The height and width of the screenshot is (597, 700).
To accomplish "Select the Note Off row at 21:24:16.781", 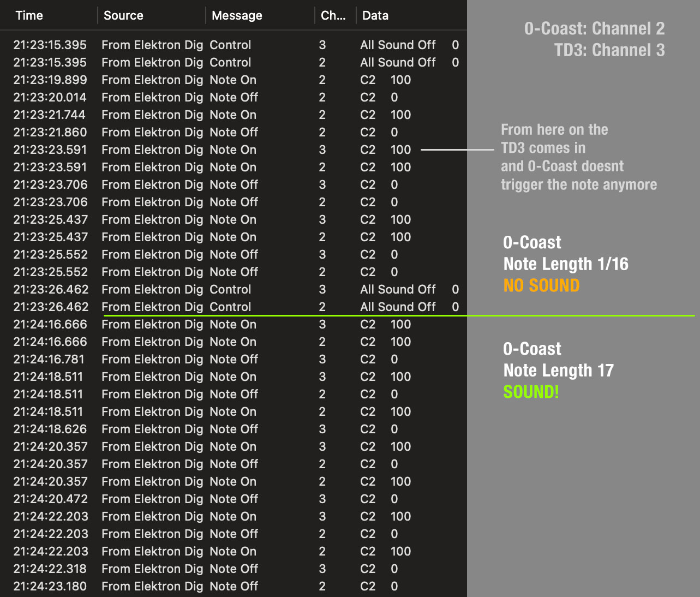I will click(233, 359).
